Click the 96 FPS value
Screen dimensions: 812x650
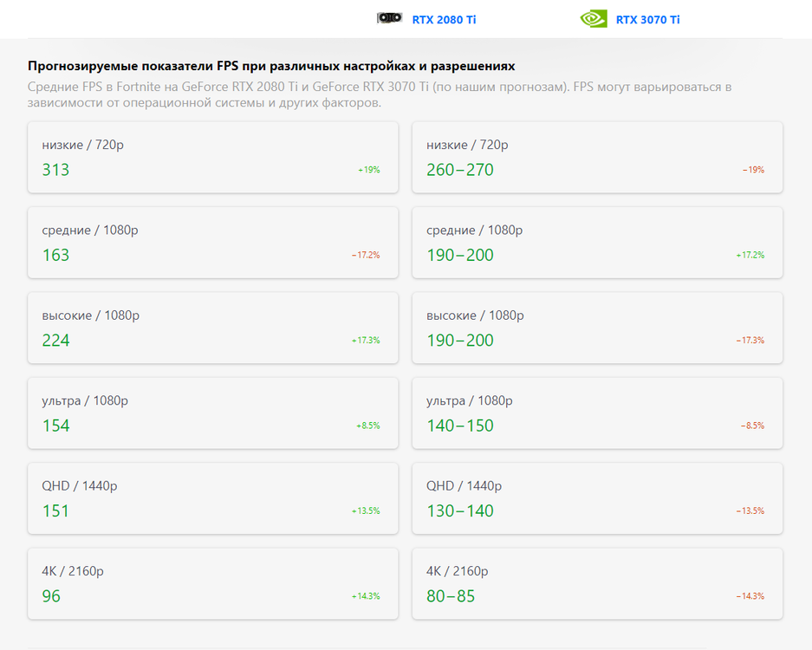51,596
